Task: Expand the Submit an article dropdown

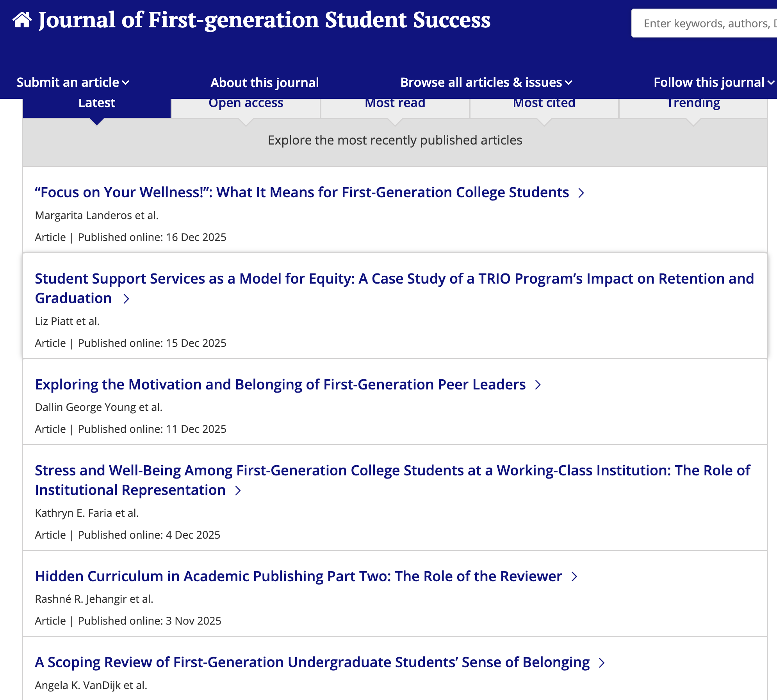Action: (72, 82)
